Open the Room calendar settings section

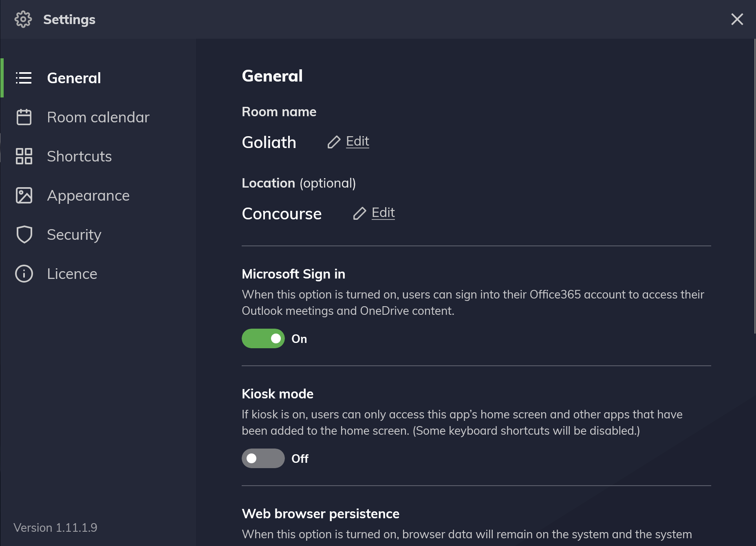coord(98,117)
